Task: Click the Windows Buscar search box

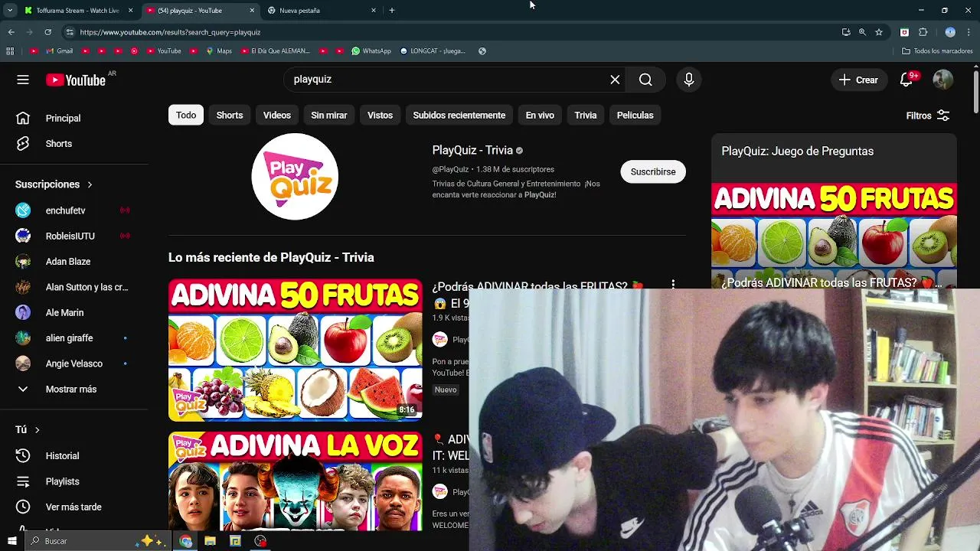Action: [x=98, y=541]
